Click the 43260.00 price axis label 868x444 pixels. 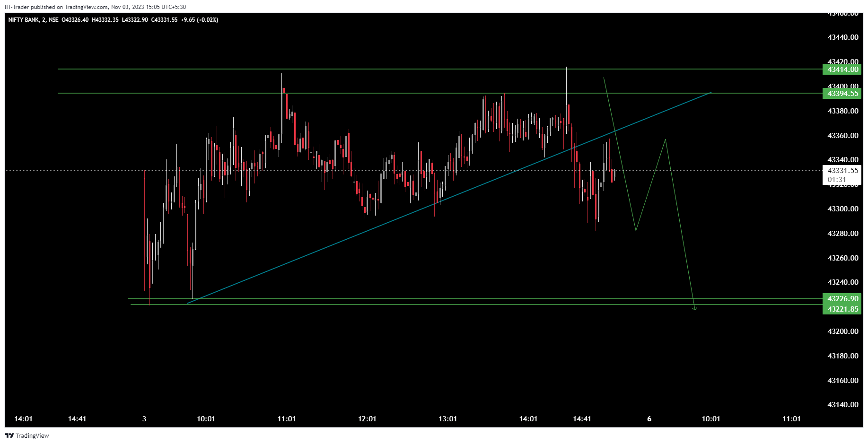click(842, 258)
